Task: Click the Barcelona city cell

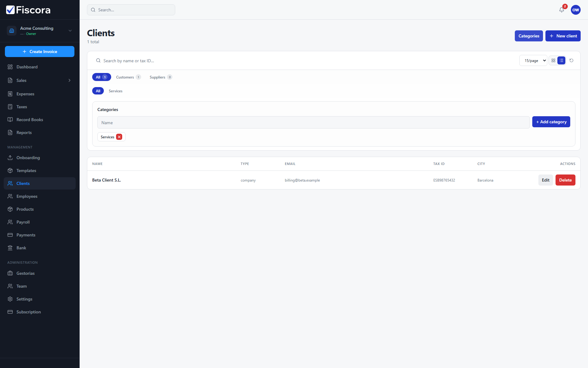Action: pyautogui.click(x=485, y=180)
